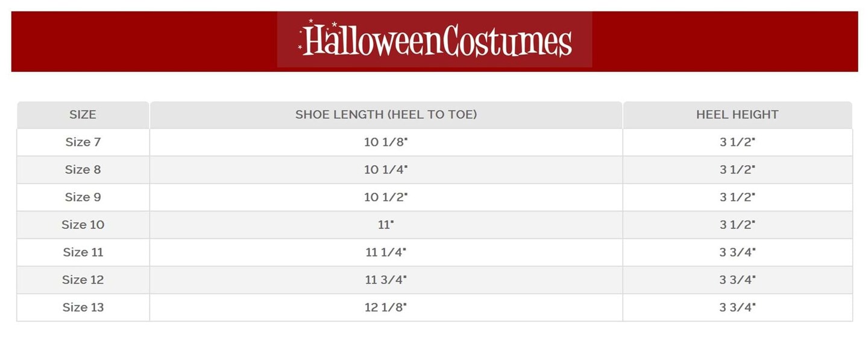Click the SIZE column header
868x338 pixels.
[x=83, y=114]
